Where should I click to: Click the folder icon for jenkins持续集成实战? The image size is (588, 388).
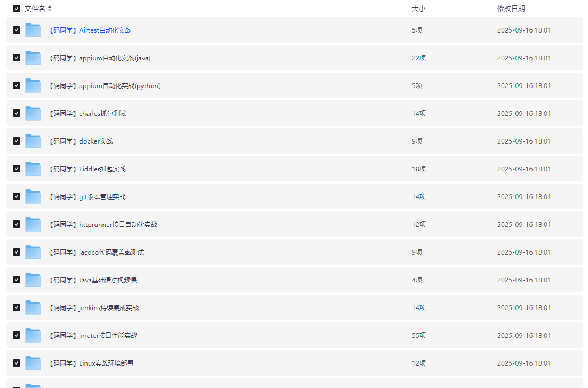(33, 308)
